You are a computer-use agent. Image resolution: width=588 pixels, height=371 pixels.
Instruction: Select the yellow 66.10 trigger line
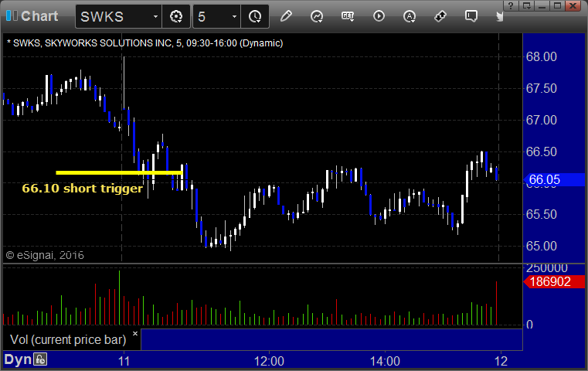tap(119, 172)
